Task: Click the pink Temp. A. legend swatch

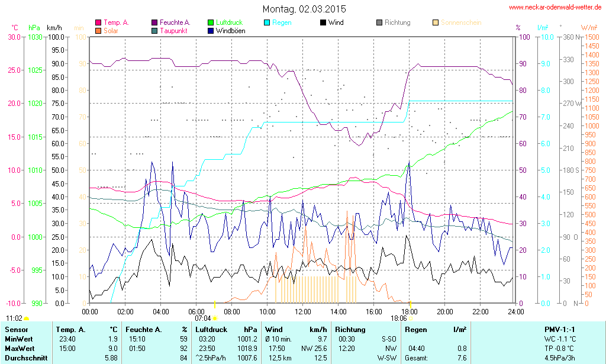Action: [98, 23]
